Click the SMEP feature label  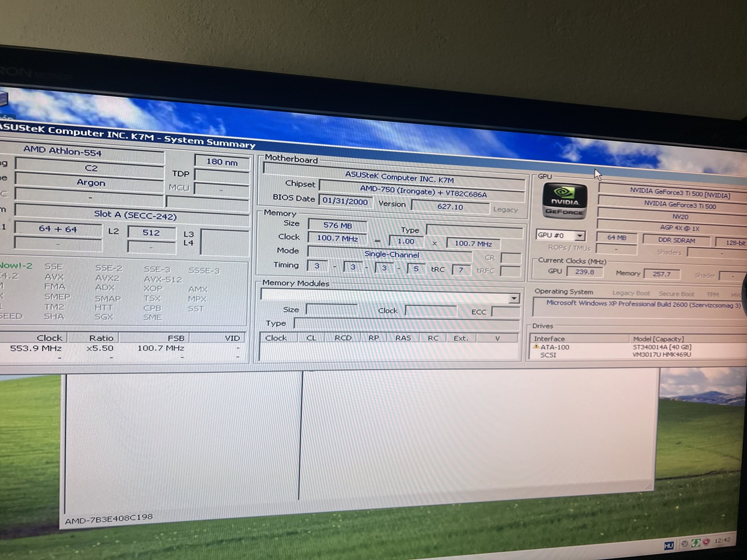(57, 297)
